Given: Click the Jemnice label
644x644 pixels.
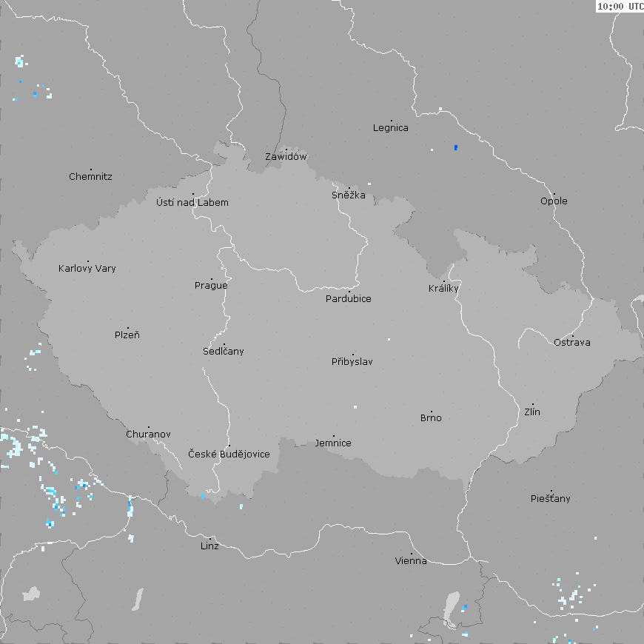Looking at the screenshot, I should 333,443.
